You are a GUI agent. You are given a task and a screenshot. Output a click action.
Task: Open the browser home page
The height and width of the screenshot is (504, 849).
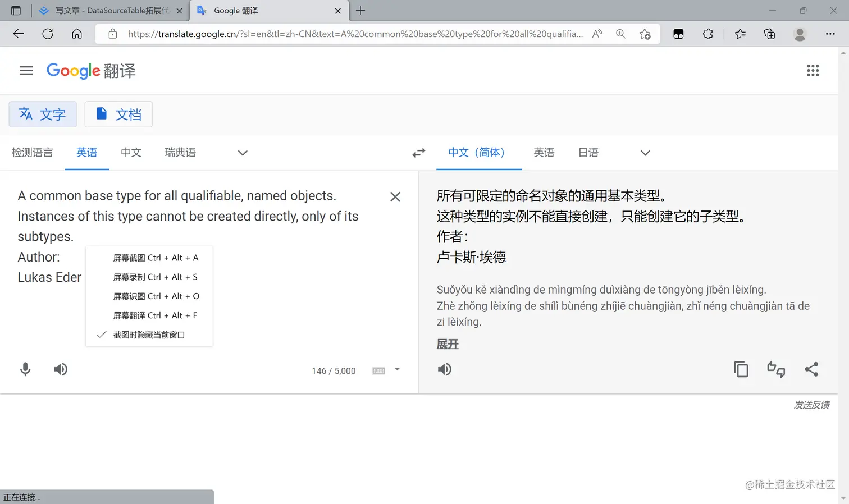pyautogui.click(x=77, y=34)
